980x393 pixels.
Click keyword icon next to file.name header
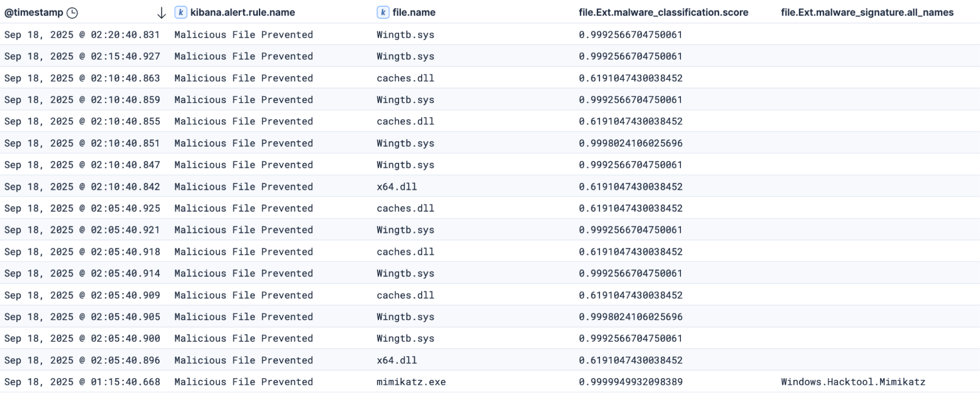pos(383,13)
